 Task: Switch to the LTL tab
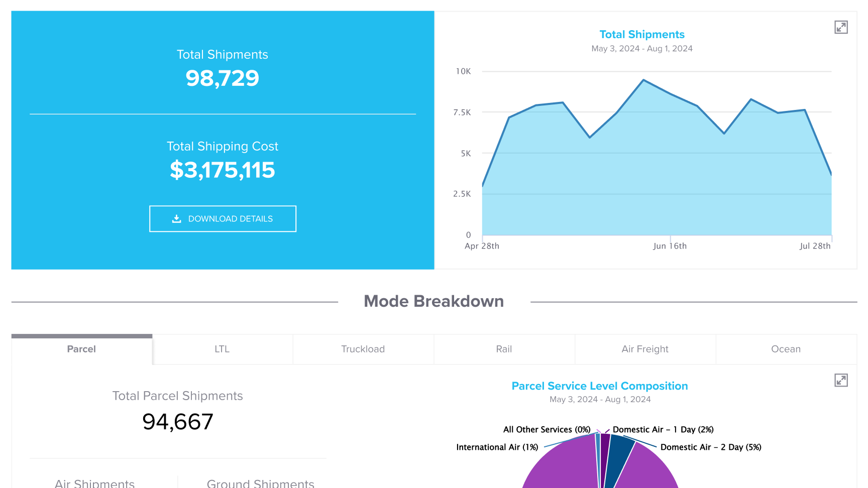(x=222, y=349)
